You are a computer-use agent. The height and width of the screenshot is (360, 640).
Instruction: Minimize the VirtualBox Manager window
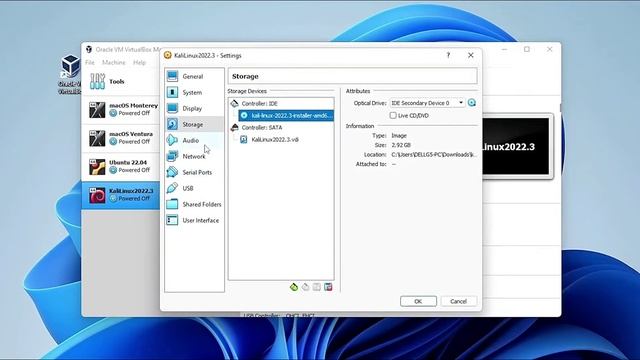pos(505,49)
